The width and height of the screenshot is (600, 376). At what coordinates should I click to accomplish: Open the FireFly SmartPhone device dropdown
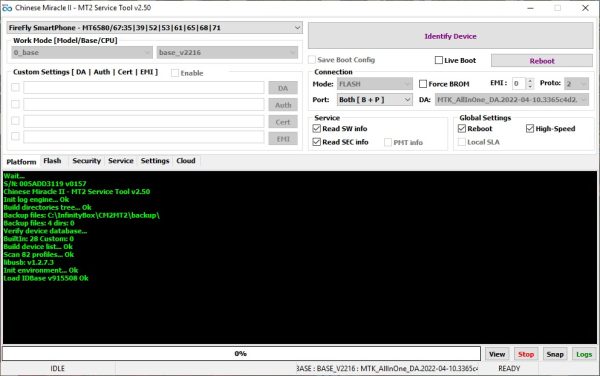click(x=154, y=28)
